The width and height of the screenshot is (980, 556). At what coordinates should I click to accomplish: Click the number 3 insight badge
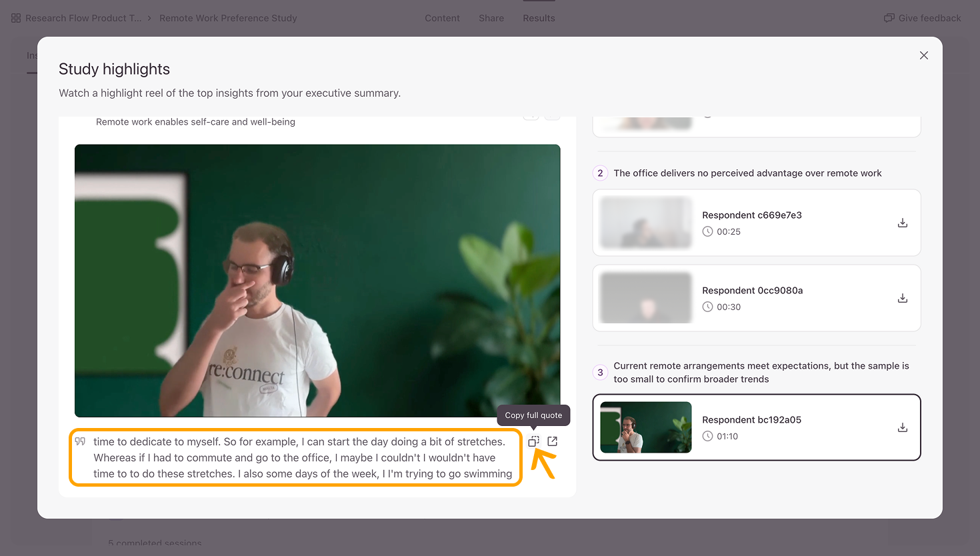pos(600,373)
